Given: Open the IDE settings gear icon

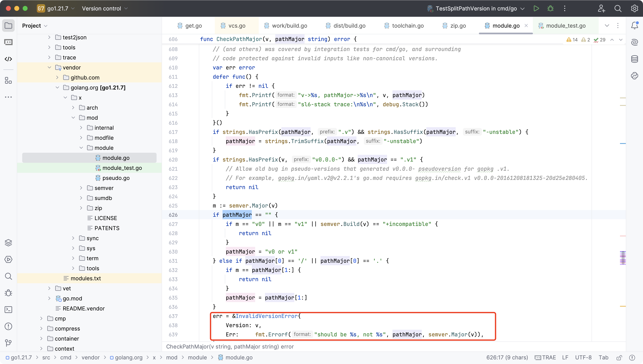Looking at the screenshot, I should [x=634, y=9].
